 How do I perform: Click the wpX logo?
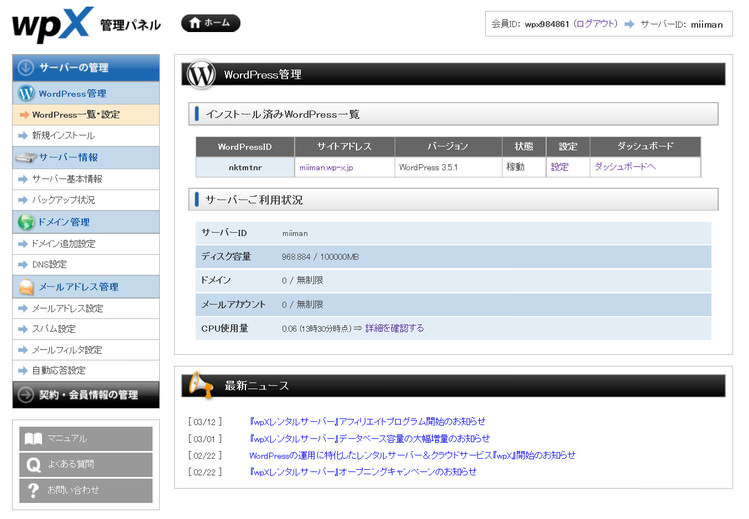tap(53, 24)
